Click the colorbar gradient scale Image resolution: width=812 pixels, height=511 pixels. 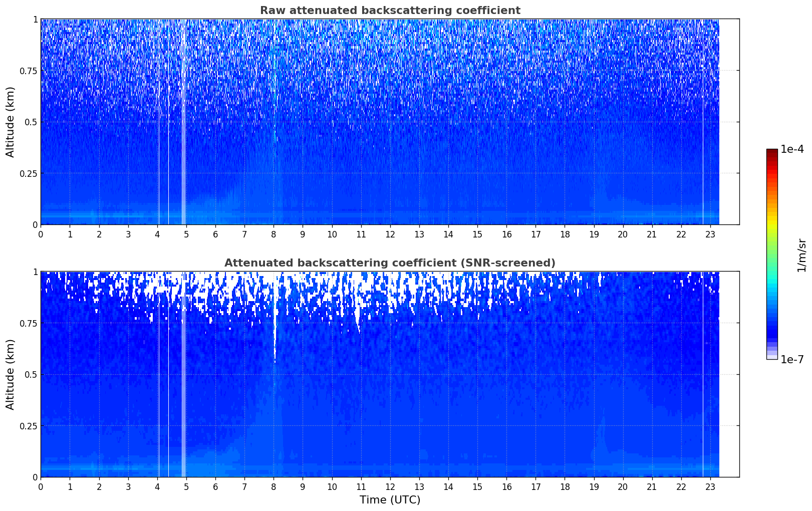(772, 254)
